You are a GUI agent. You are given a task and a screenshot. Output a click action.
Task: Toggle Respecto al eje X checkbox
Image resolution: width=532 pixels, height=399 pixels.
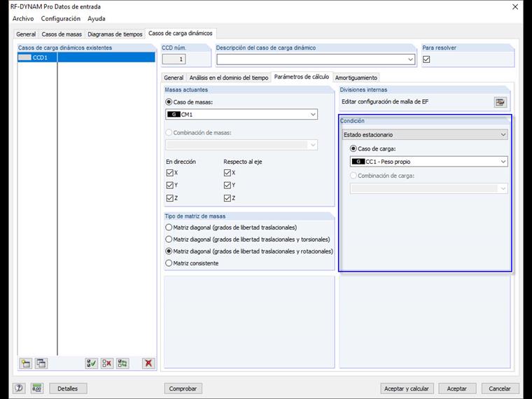pos(227,173)
